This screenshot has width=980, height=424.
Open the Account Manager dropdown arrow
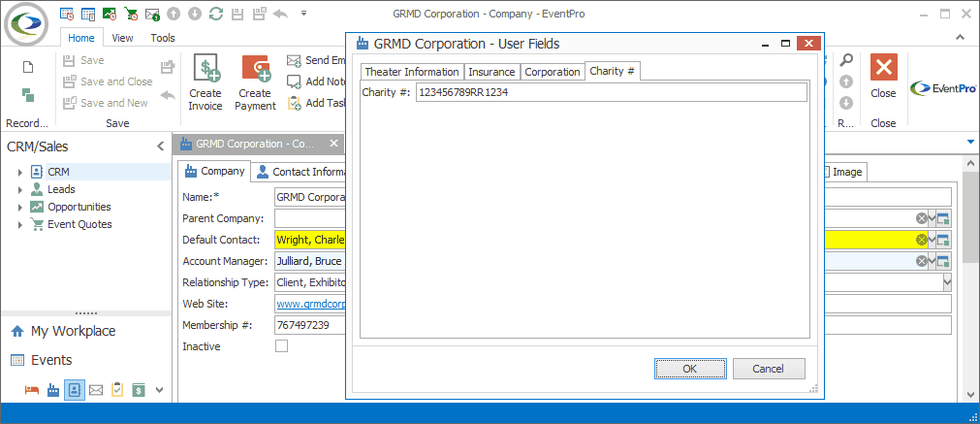(932, 261)
